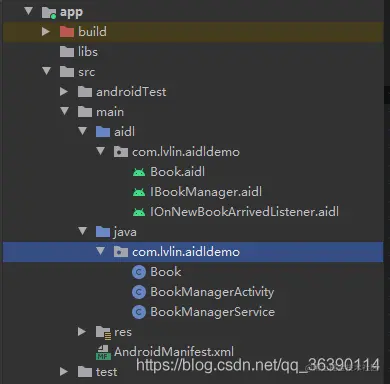Select the test folder label

click(x=107, y=372)
